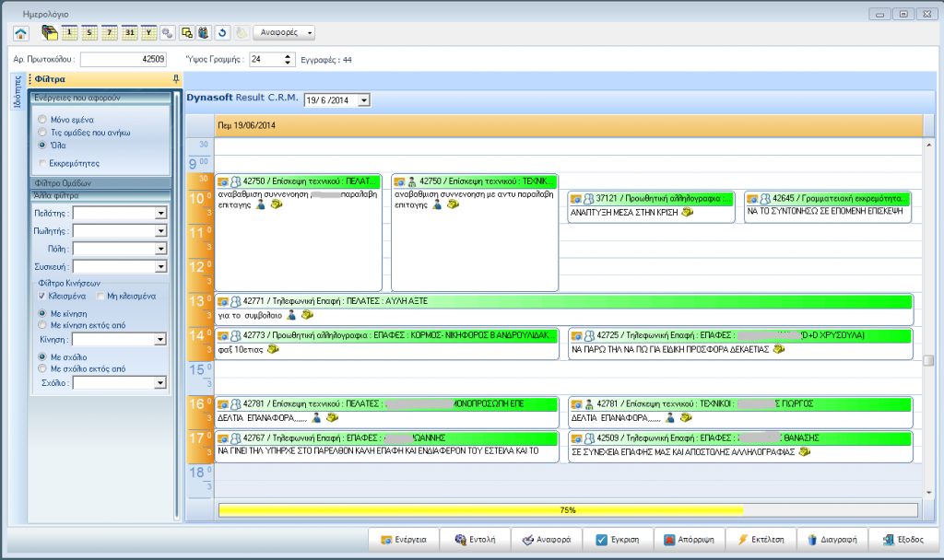Screen dimensions: 944x560
Task: Enable the Εκκρεμότητες checkbox
Action: pos(42,163)
